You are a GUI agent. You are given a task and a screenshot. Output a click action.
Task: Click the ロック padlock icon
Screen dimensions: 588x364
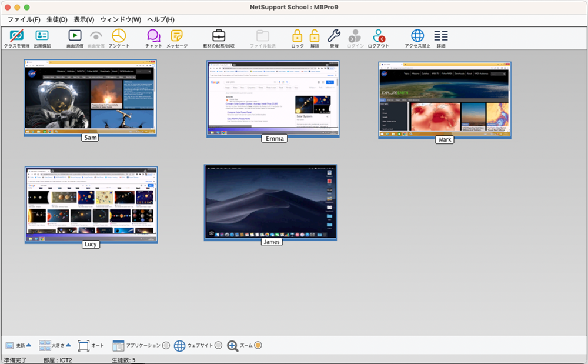[x=298, y=36]
